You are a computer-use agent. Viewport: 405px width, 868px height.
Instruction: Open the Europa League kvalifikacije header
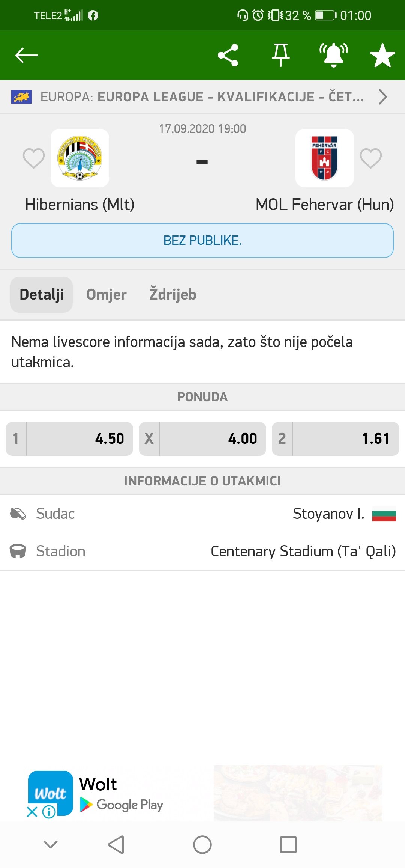pyautogui.click(x=202, y=97)
